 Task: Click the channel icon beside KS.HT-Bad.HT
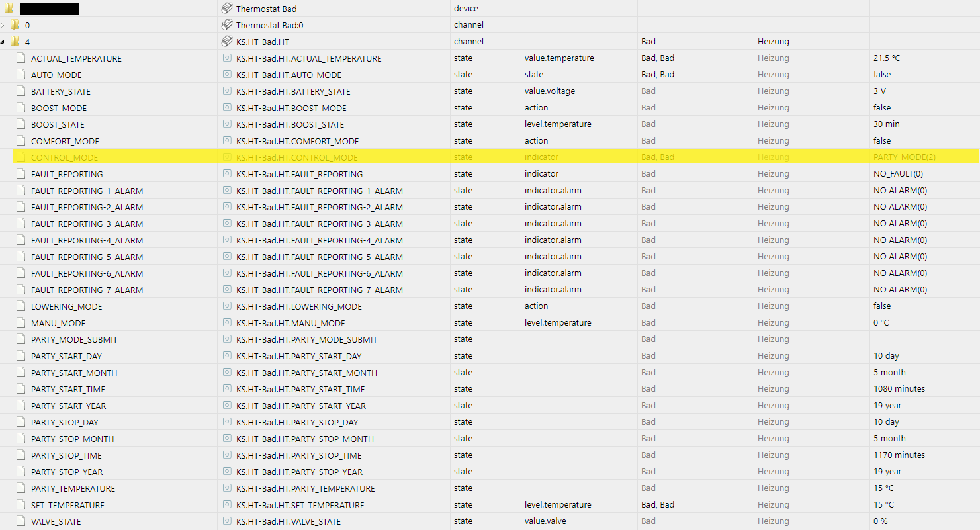point(227,42)
